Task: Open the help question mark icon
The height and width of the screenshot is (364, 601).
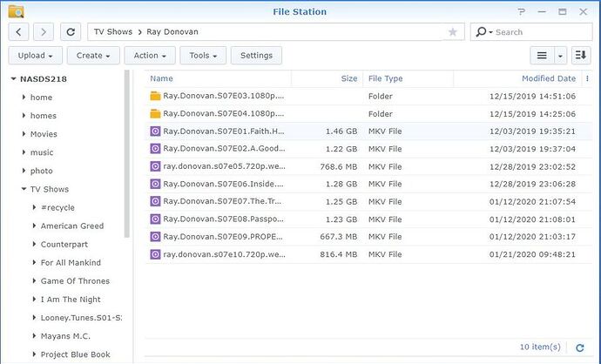Action: 521,12
